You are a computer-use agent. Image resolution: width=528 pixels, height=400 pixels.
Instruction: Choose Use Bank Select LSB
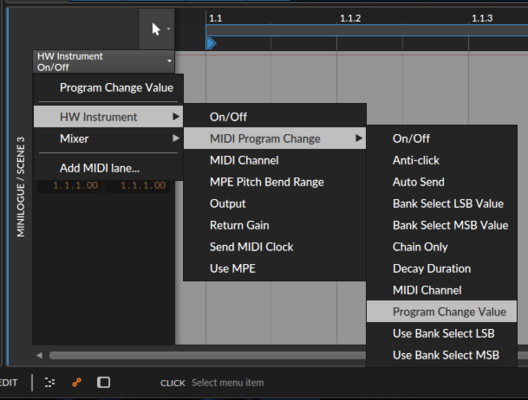pos(442,333)
